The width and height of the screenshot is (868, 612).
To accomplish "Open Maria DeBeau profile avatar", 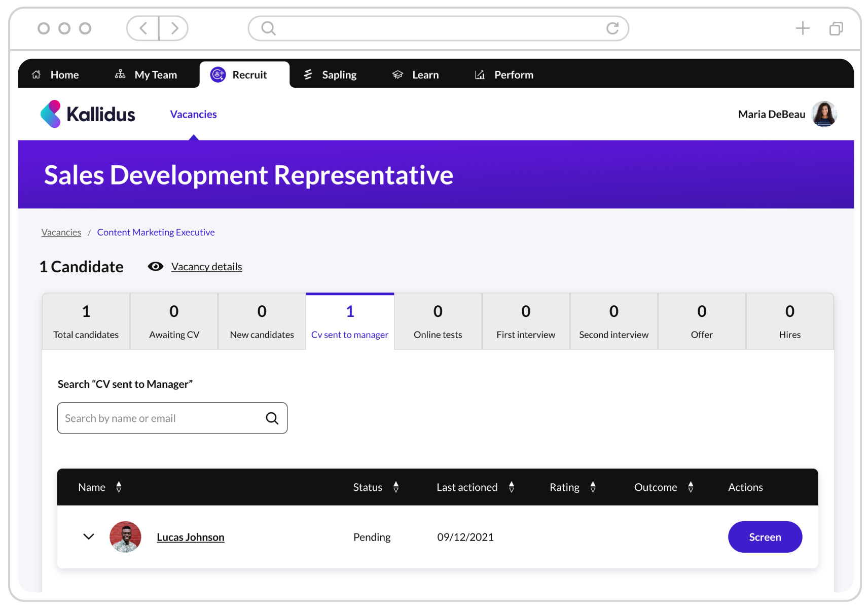I will pos(824,114).
